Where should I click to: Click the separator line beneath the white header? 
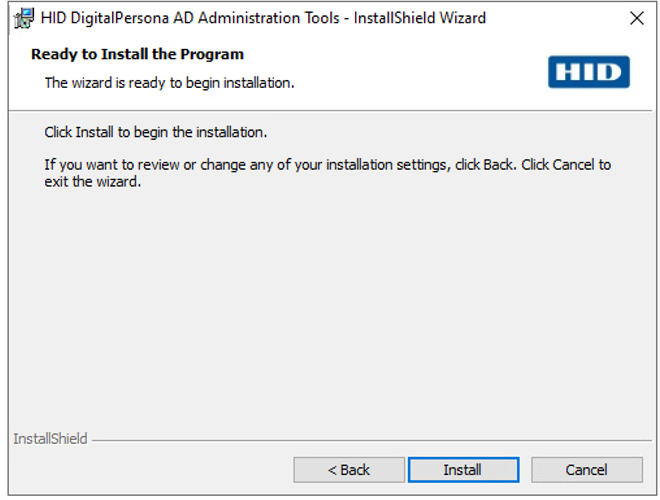tap(330, 110)
